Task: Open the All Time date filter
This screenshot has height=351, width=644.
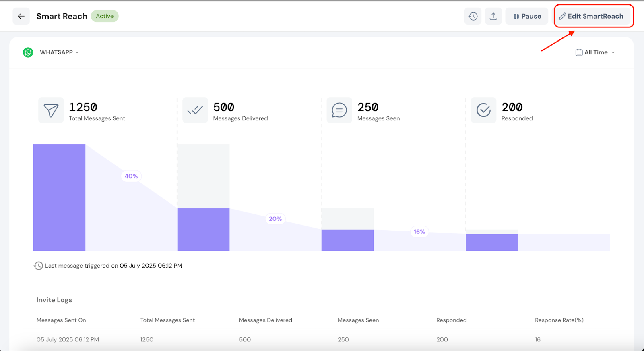Action: click(595, 52)
